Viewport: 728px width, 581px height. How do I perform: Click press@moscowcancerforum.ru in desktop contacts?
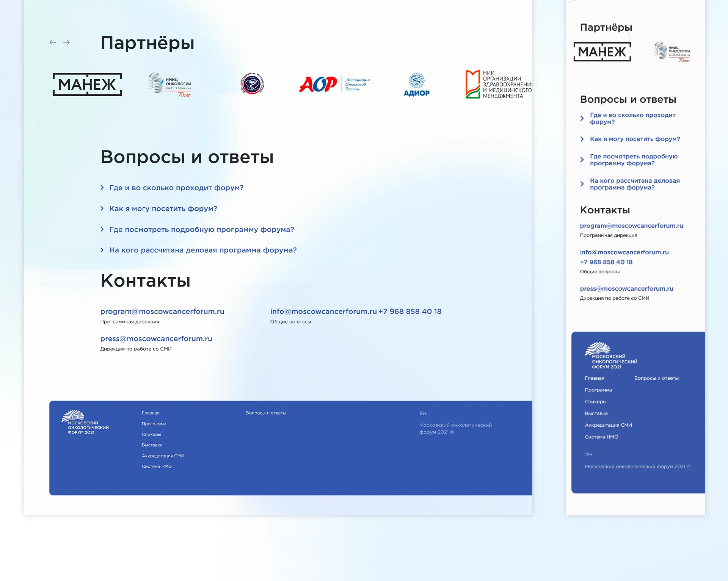click(156, 339)
